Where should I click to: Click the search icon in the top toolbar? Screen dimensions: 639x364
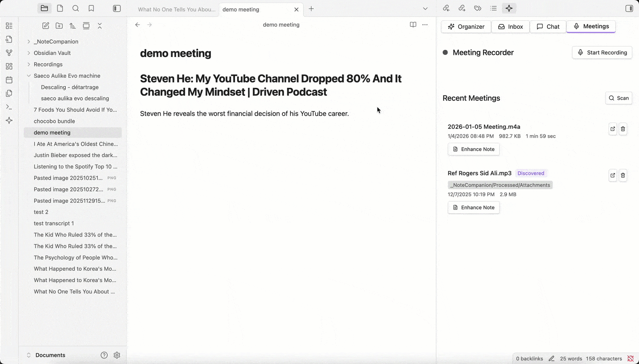[x=75, y=8]
